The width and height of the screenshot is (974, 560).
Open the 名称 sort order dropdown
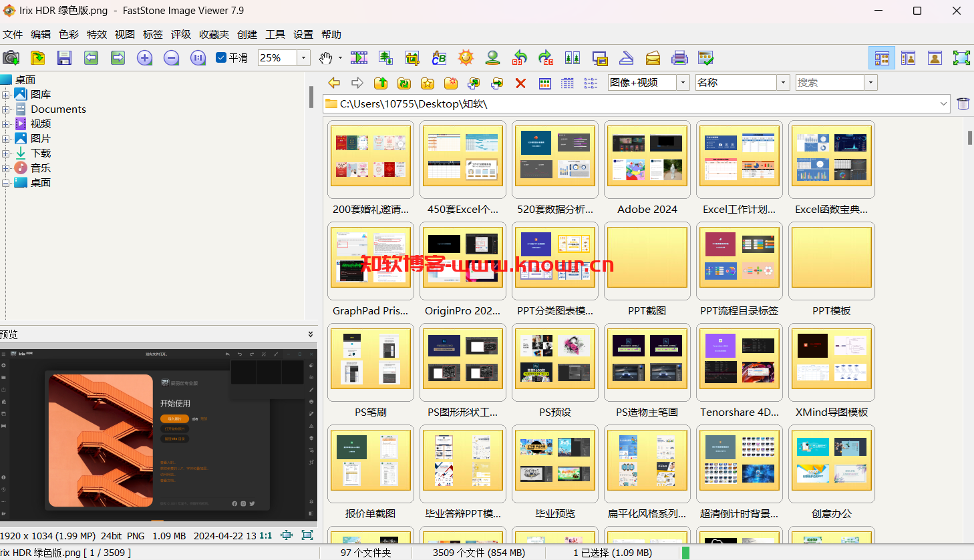coord(783,82)
